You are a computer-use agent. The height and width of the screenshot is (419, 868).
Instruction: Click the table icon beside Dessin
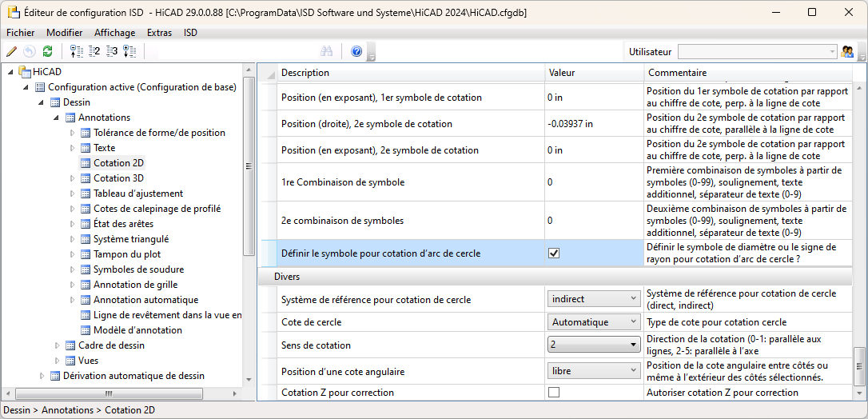point(55,102)
